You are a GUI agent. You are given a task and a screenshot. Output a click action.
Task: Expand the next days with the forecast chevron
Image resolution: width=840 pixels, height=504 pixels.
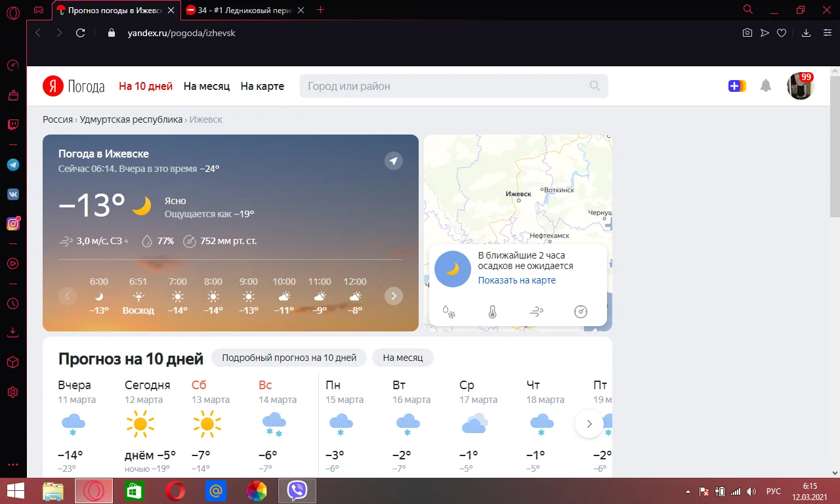589,424
